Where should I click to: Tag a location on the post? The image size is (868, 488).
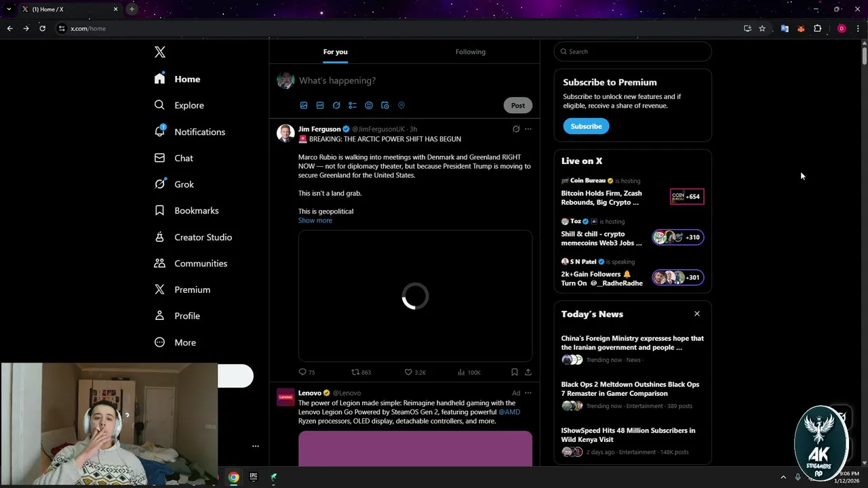point(401,105)
